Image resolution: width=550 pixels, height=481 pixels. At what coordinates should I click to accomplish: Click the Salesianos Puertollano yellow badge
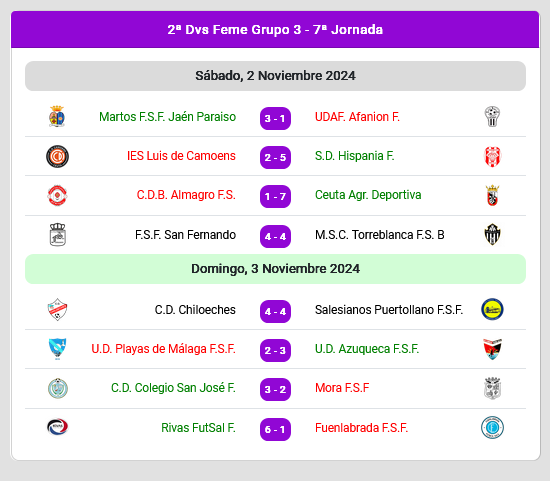[x=492, y=309]
